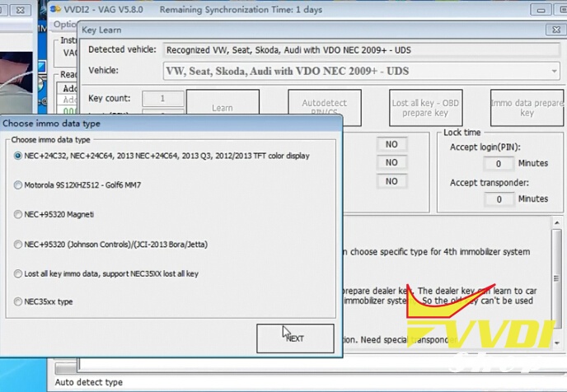567x392 pixels.
Task: Click 'Lock time' group label
Action: (462, 133)
